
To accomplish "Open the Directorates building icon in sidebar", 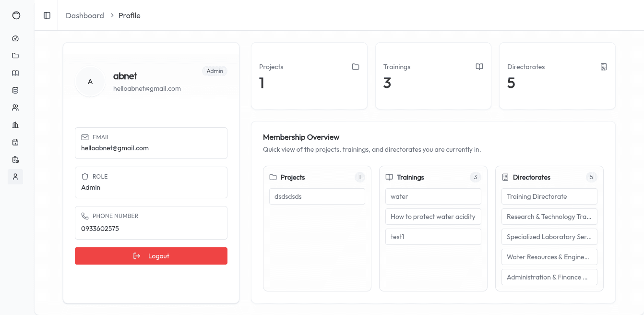I will click(15, 125).
